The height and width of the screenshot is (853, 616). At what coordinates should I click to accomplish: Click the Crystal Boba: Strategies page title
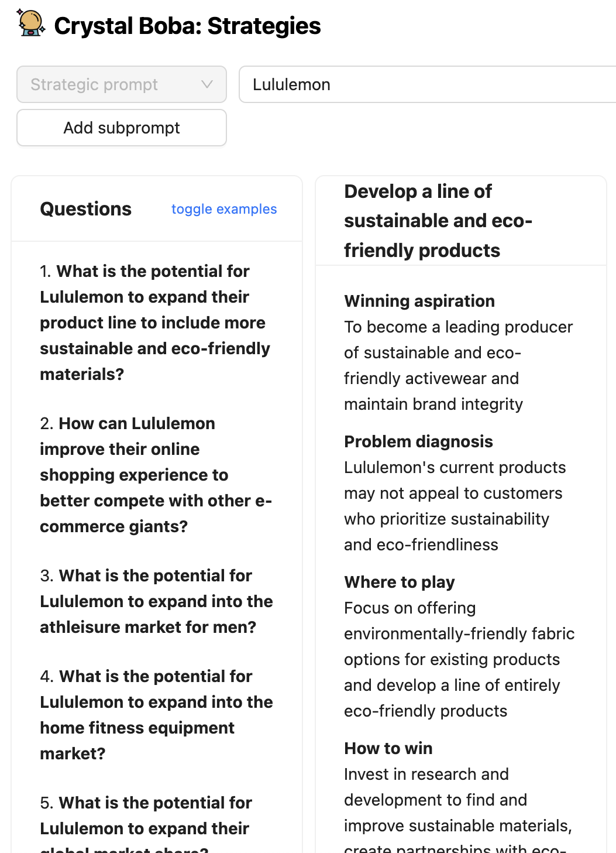(187, 26)
